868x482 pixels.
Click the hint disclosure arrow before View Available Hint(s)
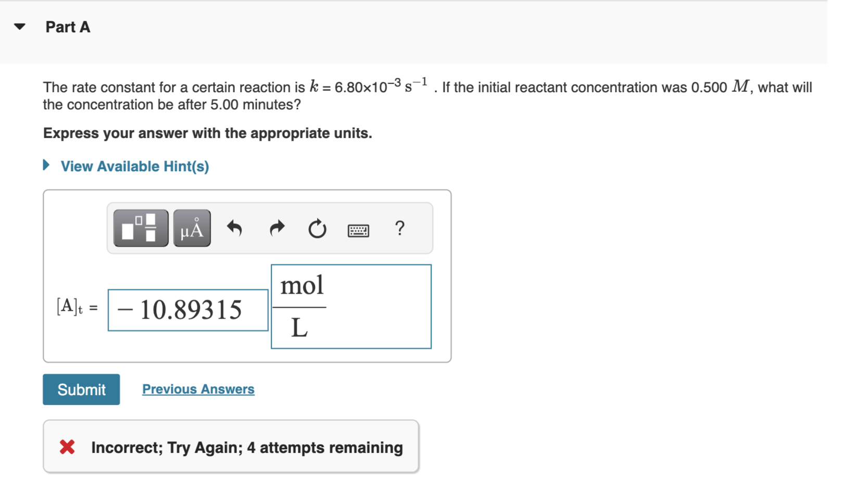[45, 165]
